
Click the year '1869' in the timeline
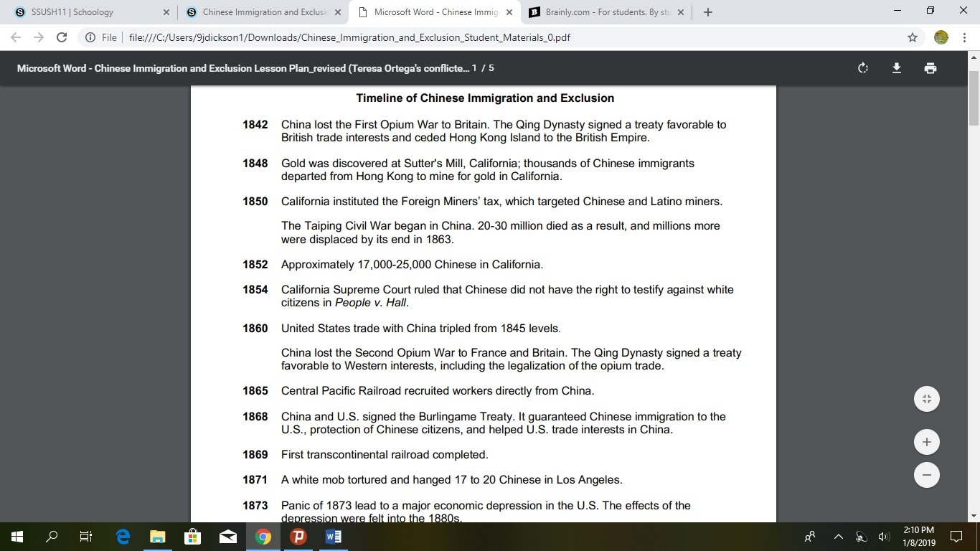[255, 455]
